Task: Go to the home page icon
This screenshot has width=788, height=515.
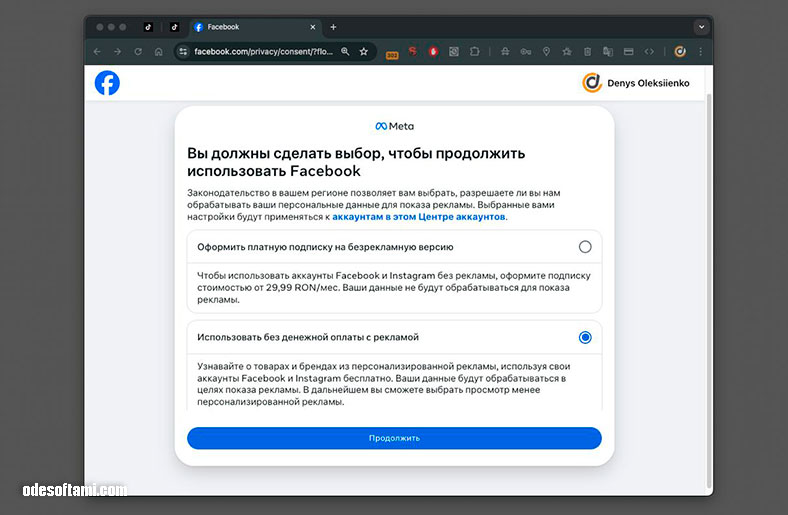Action: (x=159, y=52)
